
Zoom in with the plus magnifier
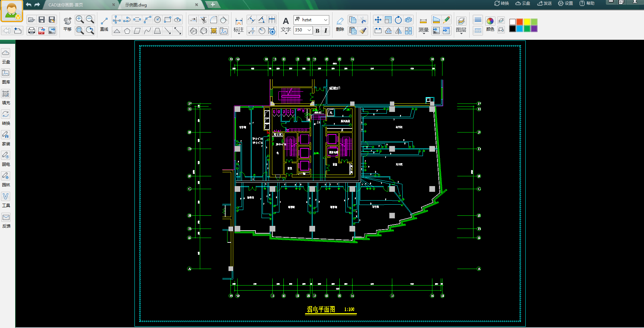pos(80,20)
